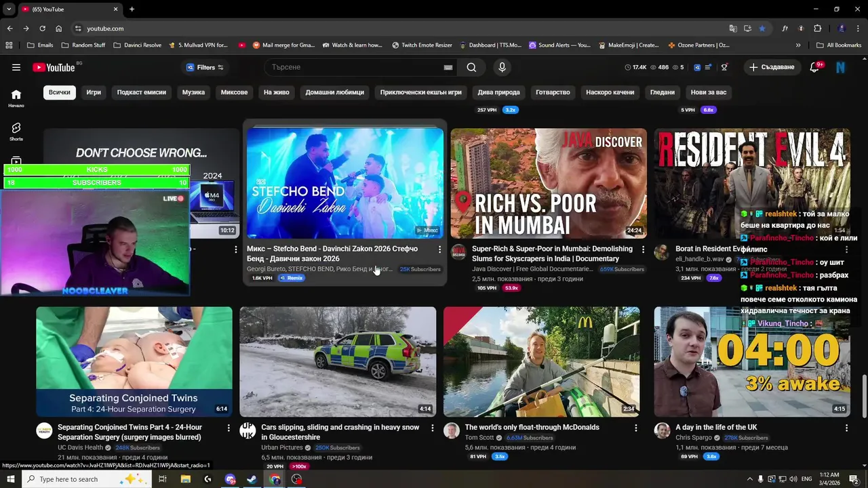This screenshot has height=488, width=868.
Task: Open the Davinci Resolve bookmark folder
Action: tap(137, 45)
